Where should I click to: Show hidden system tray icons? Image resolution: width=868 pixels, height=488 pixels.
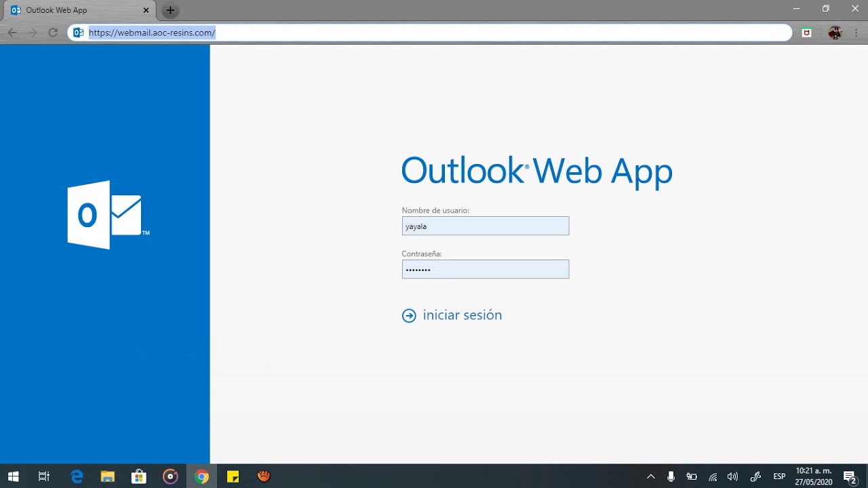651,476
